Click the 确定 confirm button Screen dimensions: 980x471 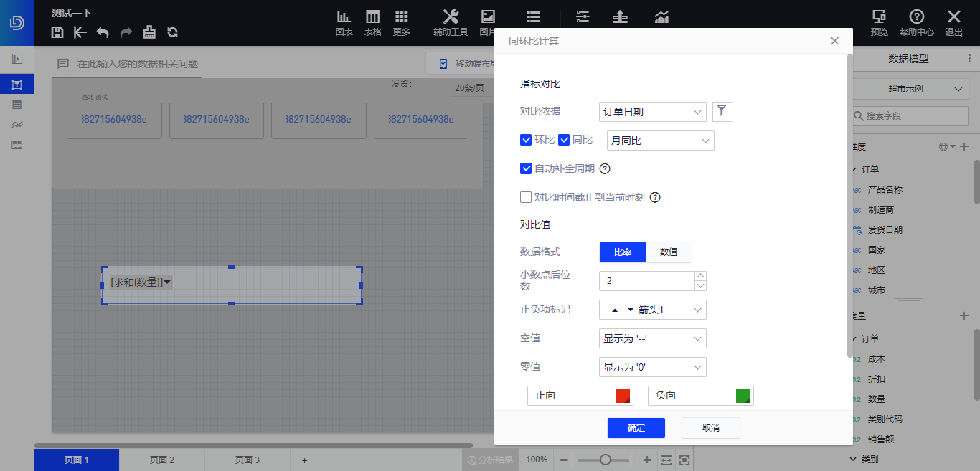(x=636, y=428)
